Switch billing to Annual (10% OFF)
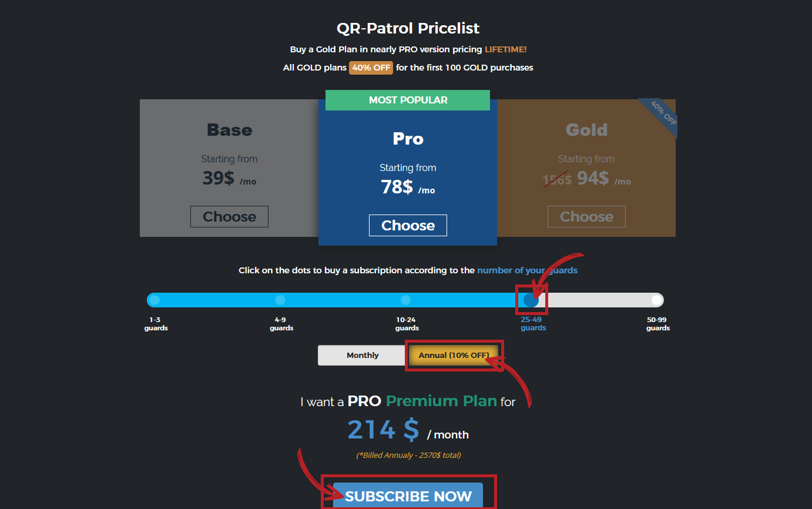The width and height of the screenshot is (812, 509). click(454, 355)
